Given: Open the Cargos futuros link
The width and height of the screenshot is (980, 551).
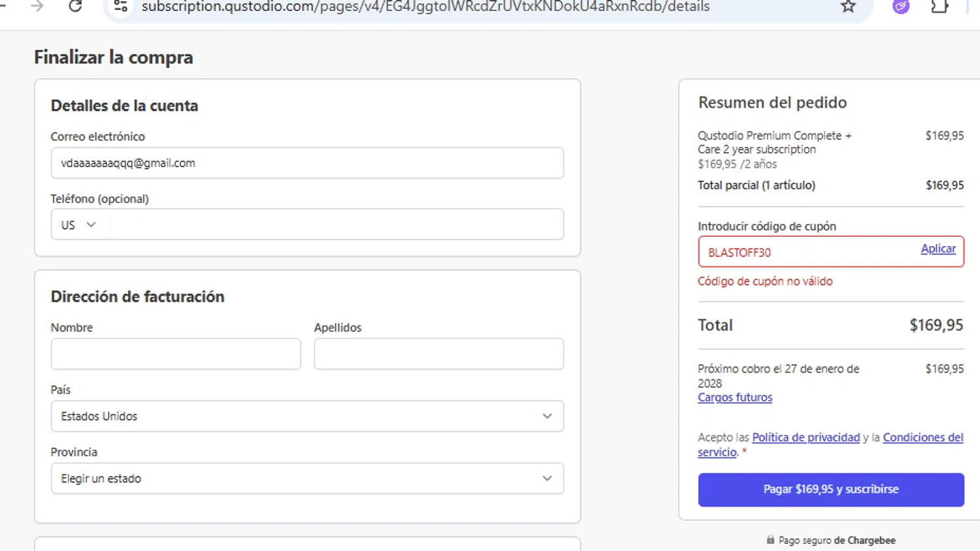Looking at the screenshot, I should click(x=735, y=398).
